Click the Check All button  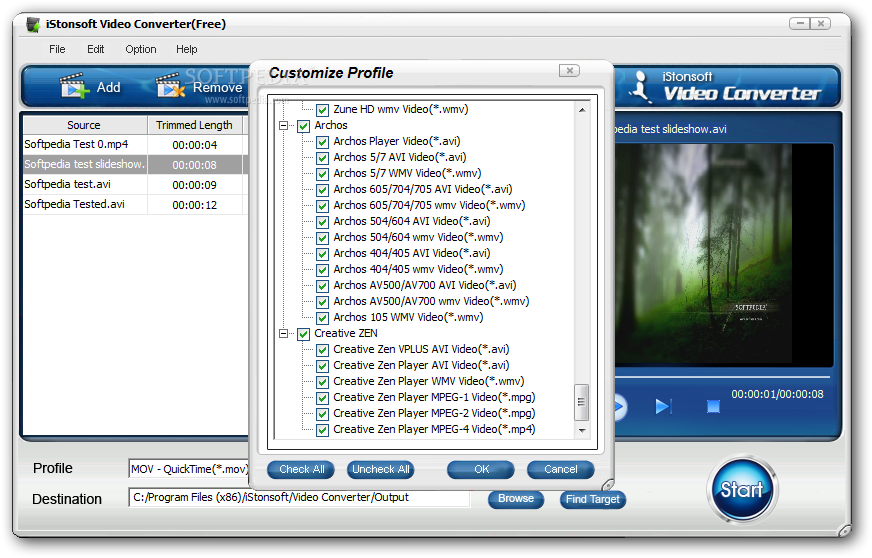(x=301, y=470)
